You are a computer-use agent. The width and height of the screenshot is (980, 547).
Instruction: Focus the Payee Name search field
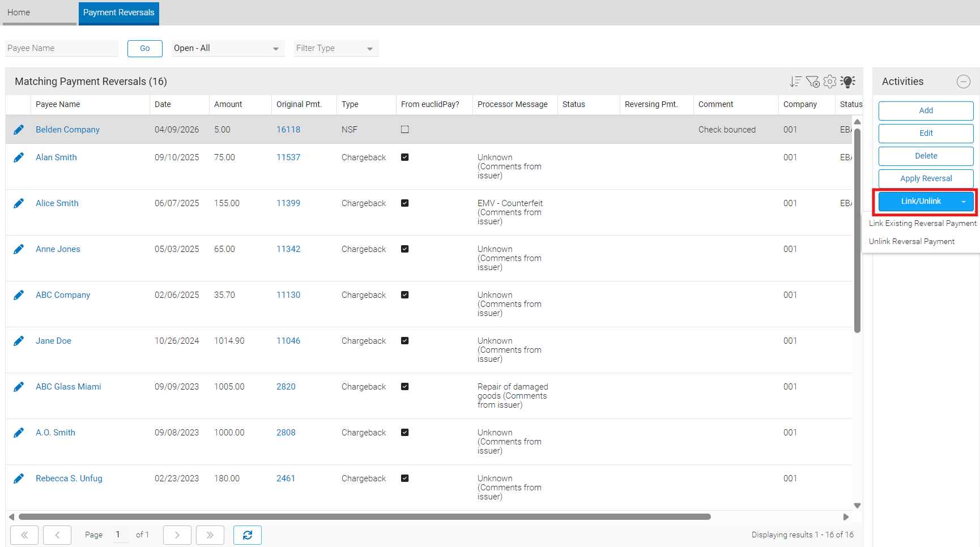pos(62,48)
